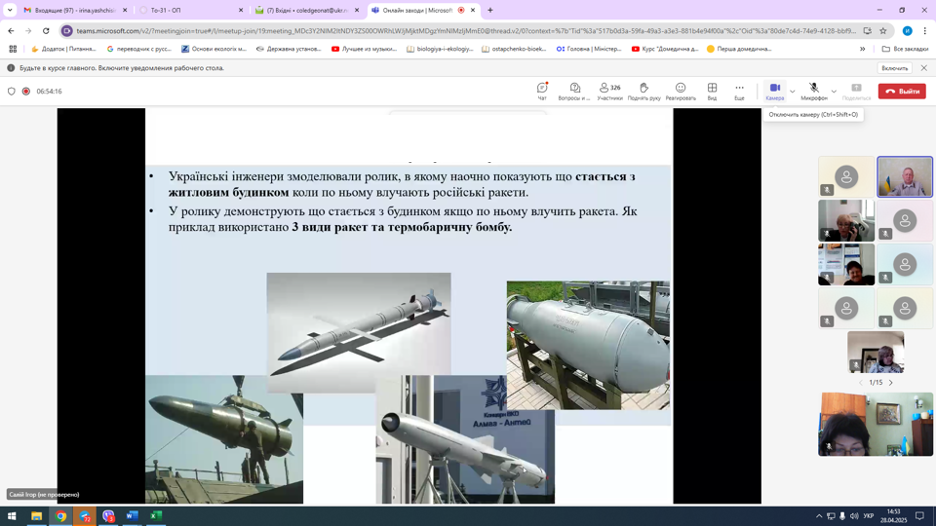Open a new browser tab
The width and height of the screenshot is (936, 526).
[x=490, y=10]
